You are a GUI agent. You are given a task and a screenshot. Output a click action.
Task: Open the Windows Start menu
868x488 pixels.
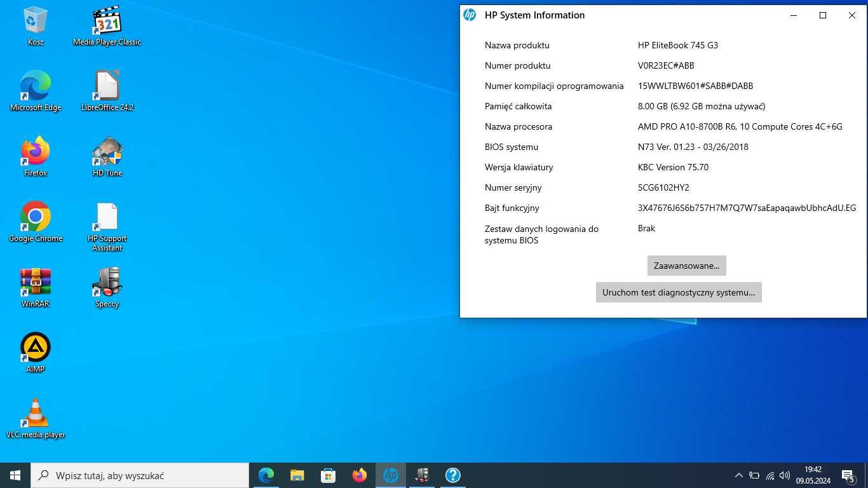[x=15, y=475]
